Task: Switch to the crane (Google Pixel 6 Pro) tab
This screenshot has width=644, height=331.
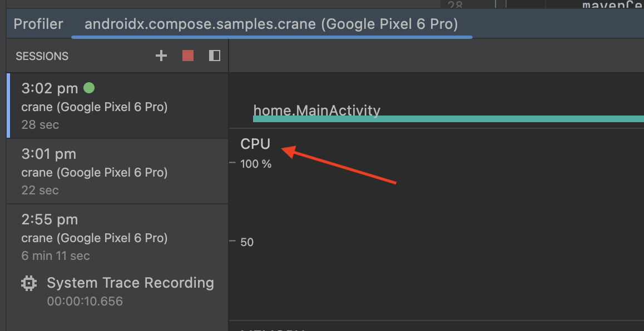Action: [x=271, y=24]
